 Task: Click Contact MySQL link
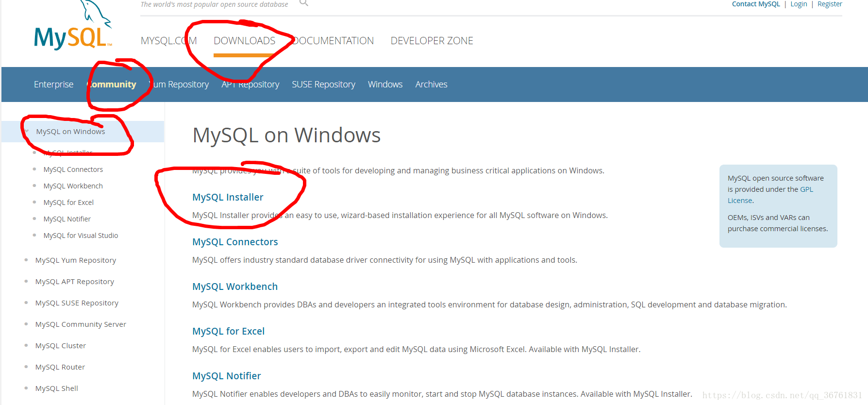(x=756, y=4)
